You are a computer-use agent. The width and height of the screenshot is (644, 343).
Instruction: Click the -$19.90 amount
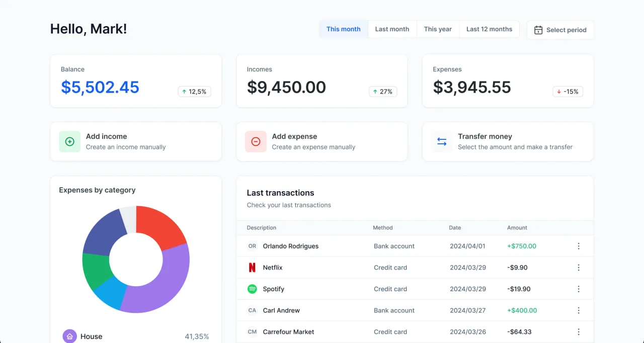[x=519, y=289]
